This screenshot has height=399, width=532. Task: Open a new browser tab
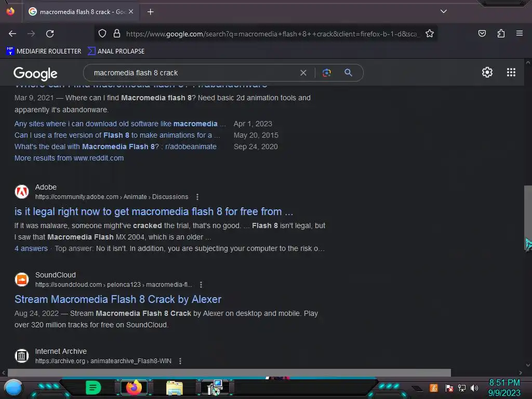150,12
